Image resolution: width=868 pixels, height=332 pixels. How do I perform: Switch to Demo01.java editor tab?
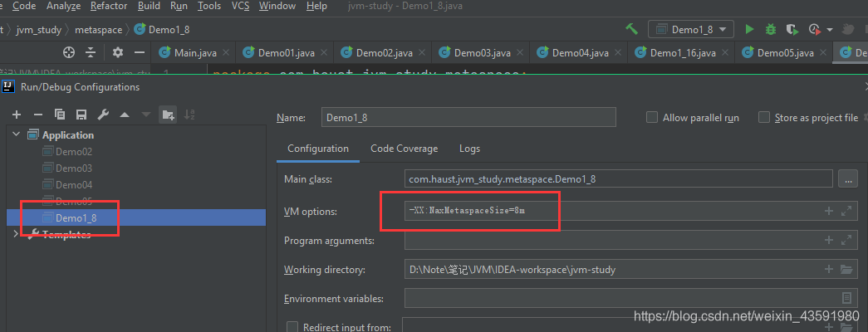tap(287, 53)
